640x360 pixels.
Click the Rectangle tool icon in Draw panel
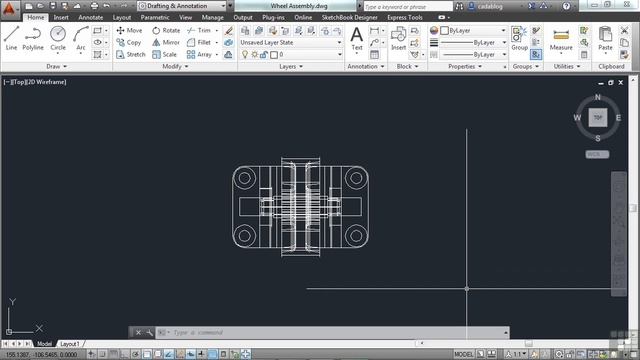tap(97, 31)
